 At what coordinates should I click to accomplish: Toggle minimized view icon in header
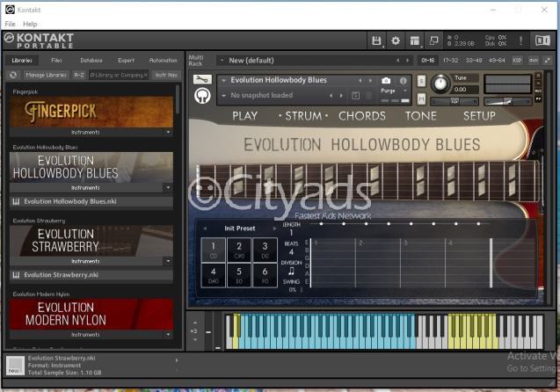[433, 40]
